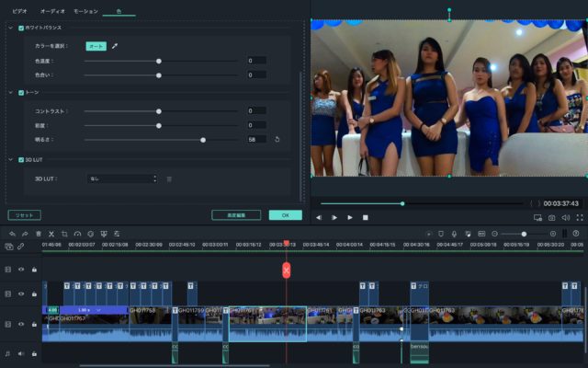Screen dimensions: 588x368
Task: Open the 3D LUT dropdown
Action: click(122, 178)
